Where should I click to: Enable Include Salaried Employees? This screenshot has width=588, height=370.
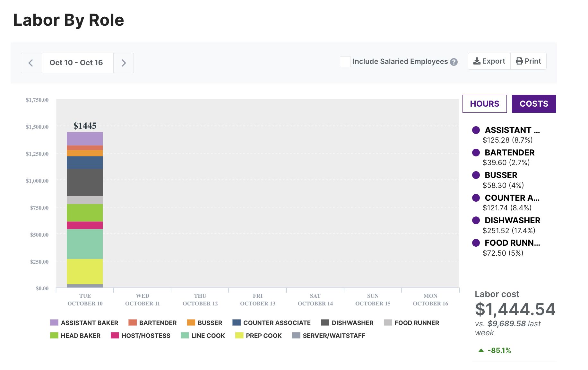click(x=345, y=62)
